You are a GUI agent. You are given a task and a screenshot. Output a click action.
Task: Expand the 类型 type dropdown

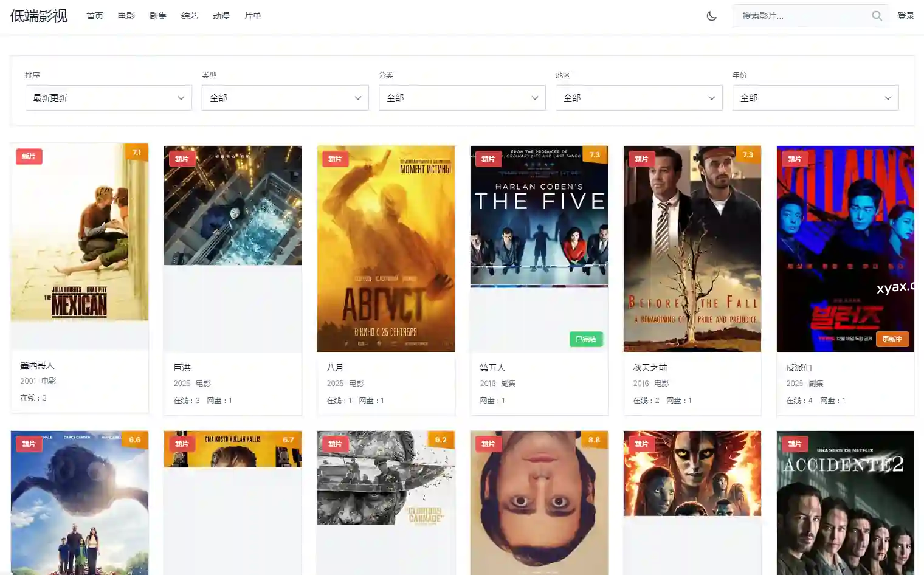[285, 98]
